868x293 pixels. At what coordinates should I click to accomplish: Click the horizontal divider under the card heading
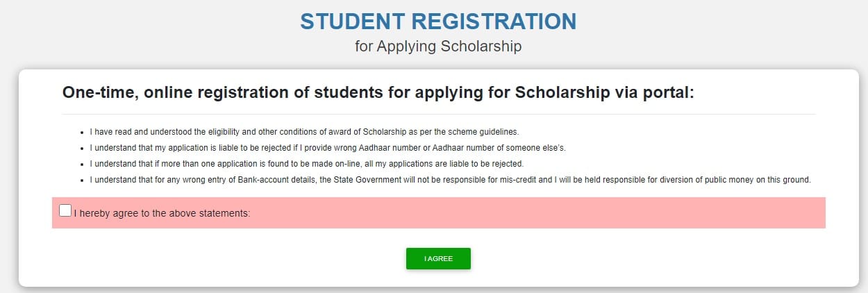pyautogui.click(x=438, y=114)
